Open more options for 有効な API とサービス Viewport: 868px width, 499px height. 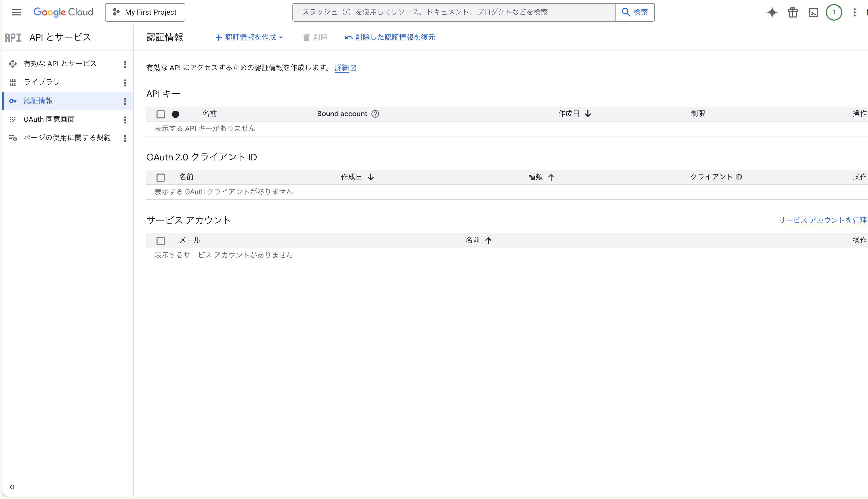(125, 64)
